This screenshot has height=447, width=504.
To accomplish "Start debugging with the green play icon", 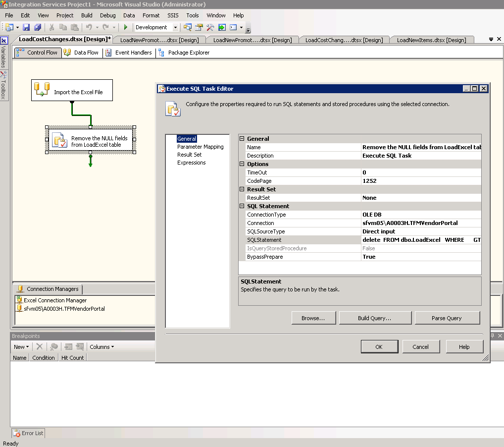I will [x=126, y=27].
